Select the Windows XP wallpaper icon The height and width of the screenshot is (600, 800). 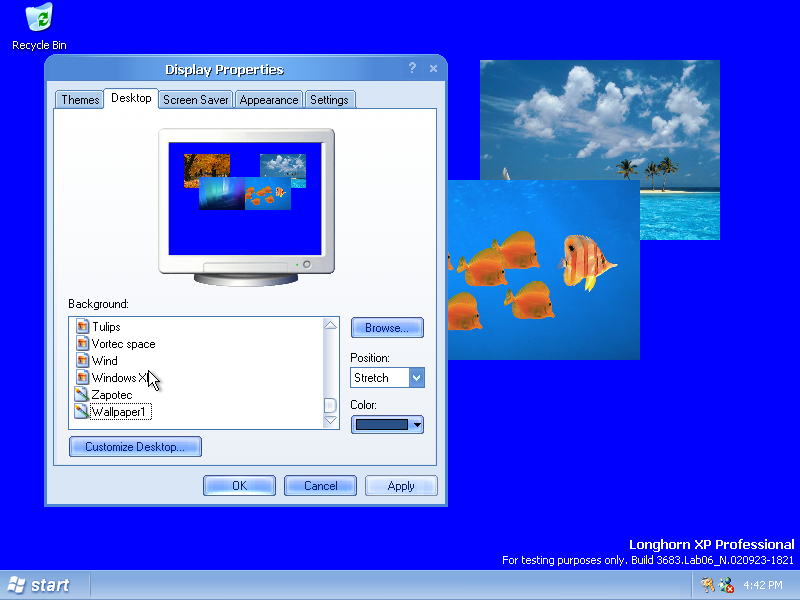tap(82, 378)
